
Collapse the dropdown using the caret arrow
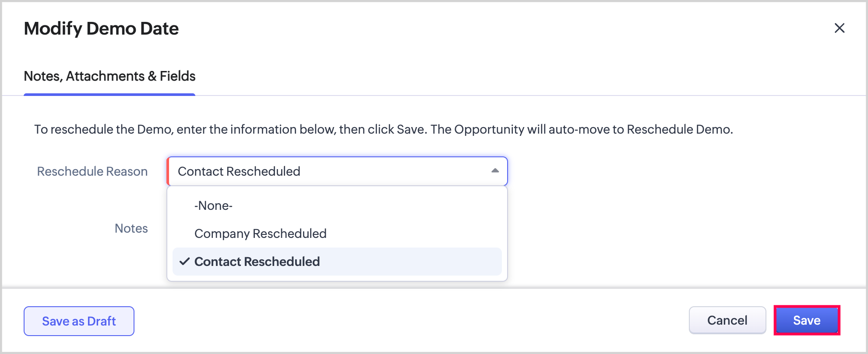[495, 171]
